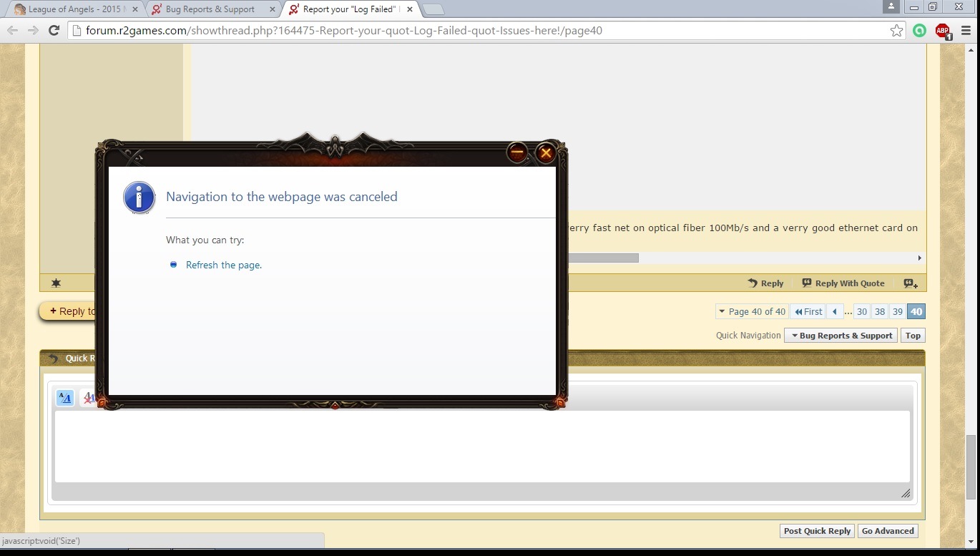Image resolution: width=980 pixels, height=556 pixels.
Task: Click inside the quick reply text area
Action: coord(482,447)
